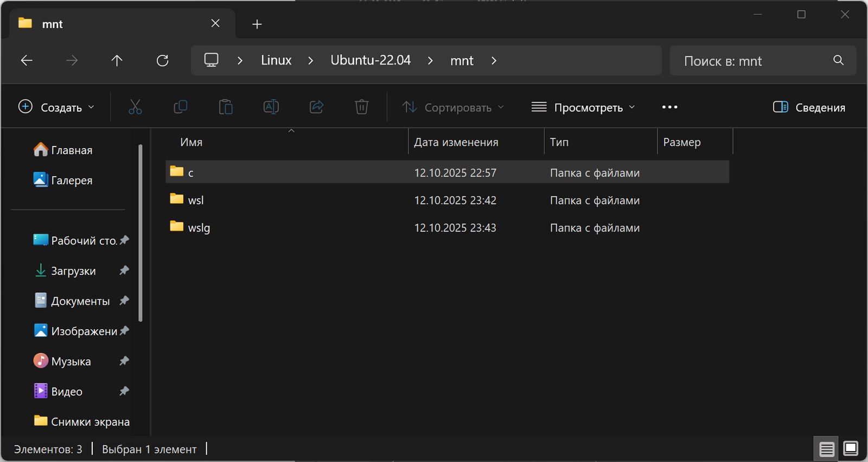Open Загрузки in the sidebar
The width and height of the screenshot is (868, 462).
pos(73,271)
